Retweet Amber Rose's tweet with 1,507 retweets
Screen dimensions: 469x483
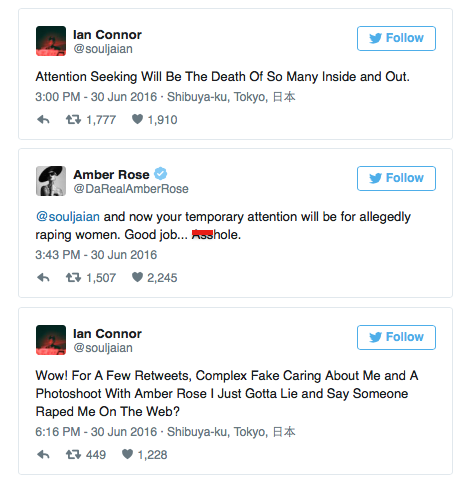tap(73, 277)
